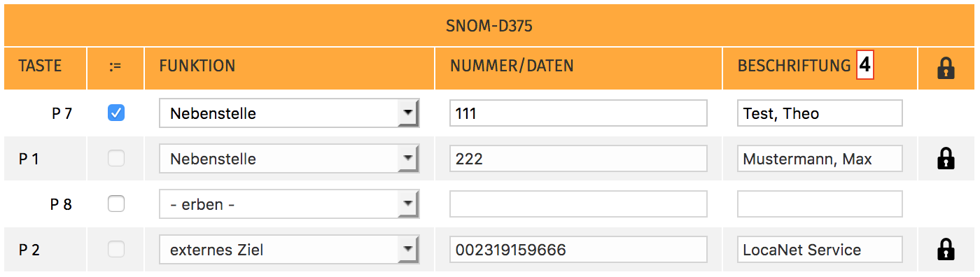The image size is (980, 277).
Task: Open the Nebenstelle function dropdown for P 7
Action: click(289, 113)
